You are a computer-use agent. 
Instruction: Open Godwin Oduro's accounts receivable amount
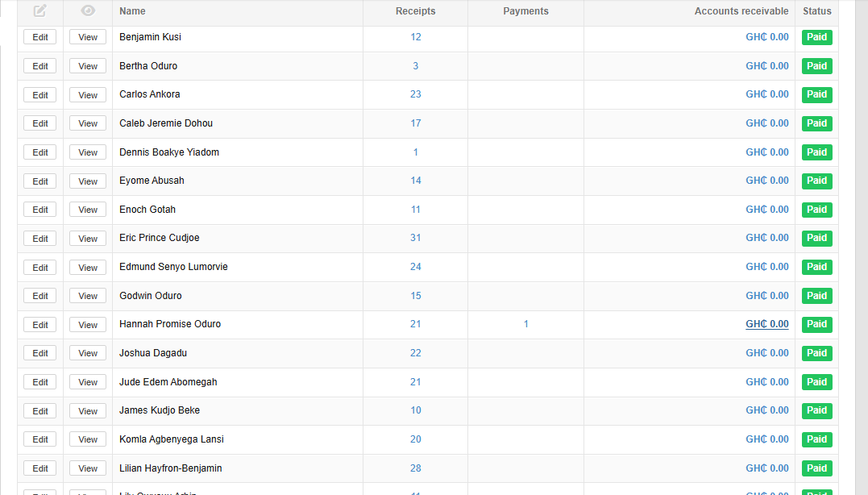[x=766, y=296]
